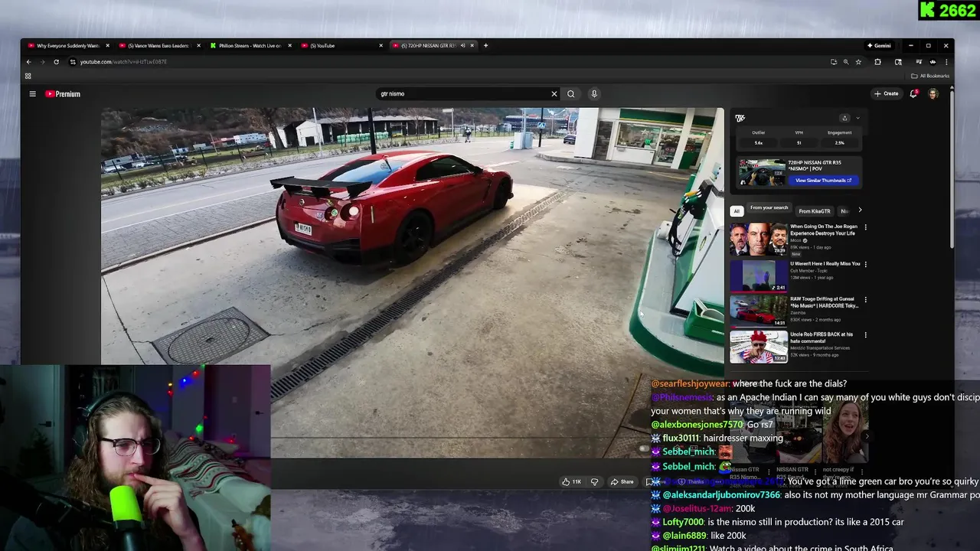Click the analytics extension logo
980x551 pixels.
coord(740,118)
